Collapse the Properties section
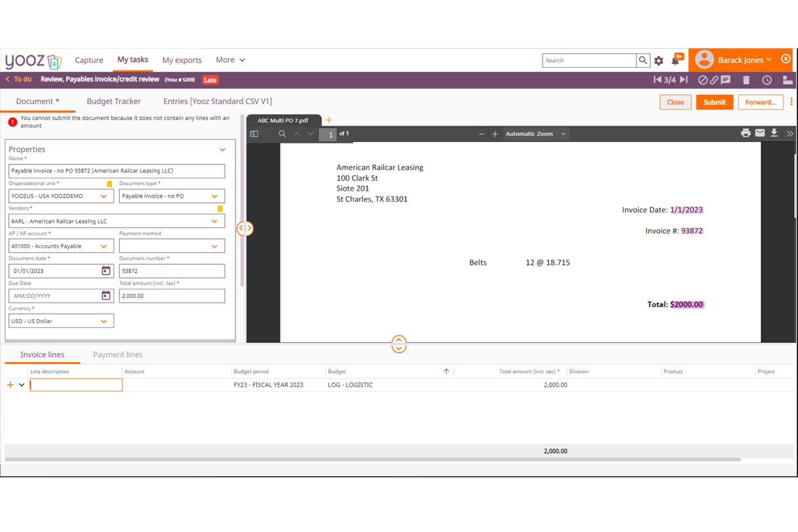The image size is (798, 532). tap(222, 149)
